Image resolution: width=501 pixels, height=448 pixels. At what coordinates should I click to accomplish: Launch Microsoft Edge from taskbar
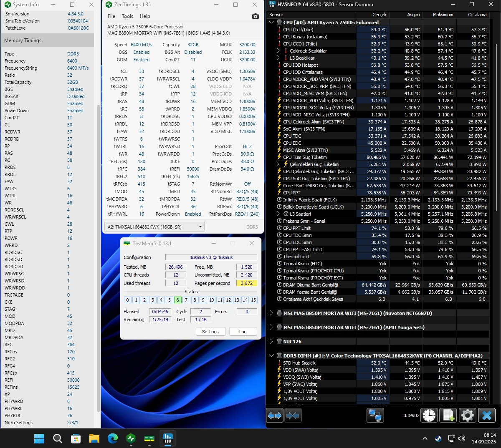tap(113, 438)
